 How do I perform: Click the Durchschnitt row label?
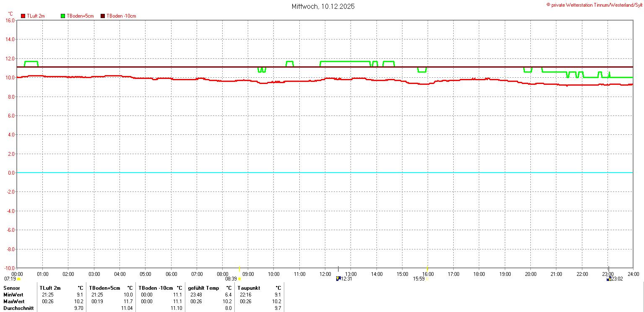[18, 308]
